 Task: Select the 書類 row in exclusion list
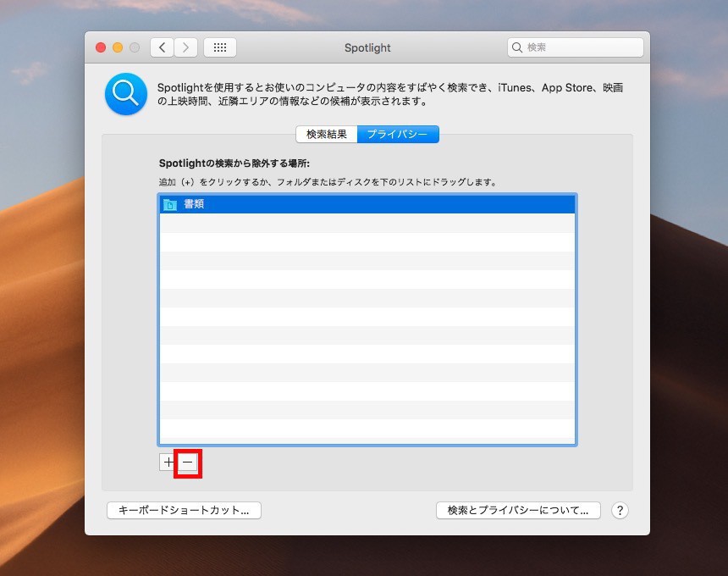tap(367, 204)
